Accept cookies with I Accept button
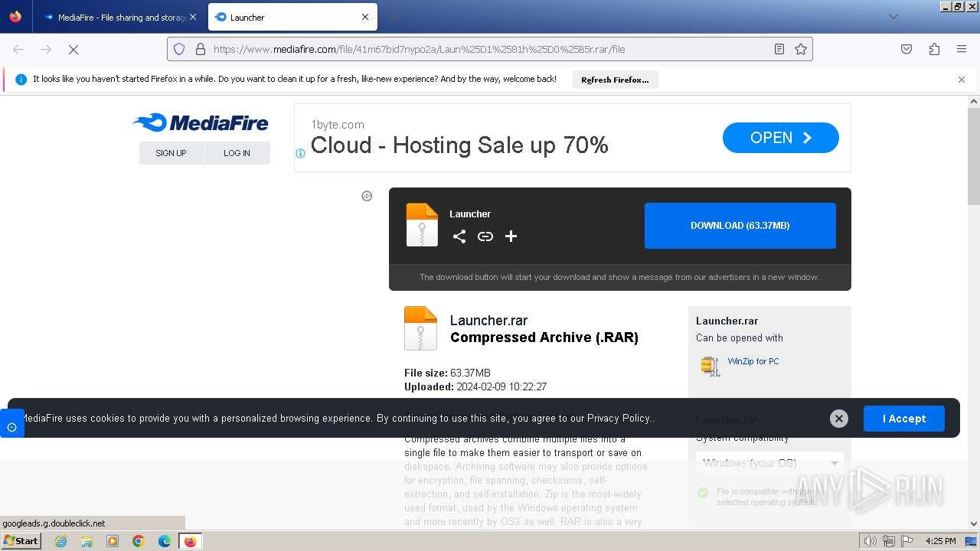Image resolution: width=980 pixels, height=551 pixels. point(904,419)
